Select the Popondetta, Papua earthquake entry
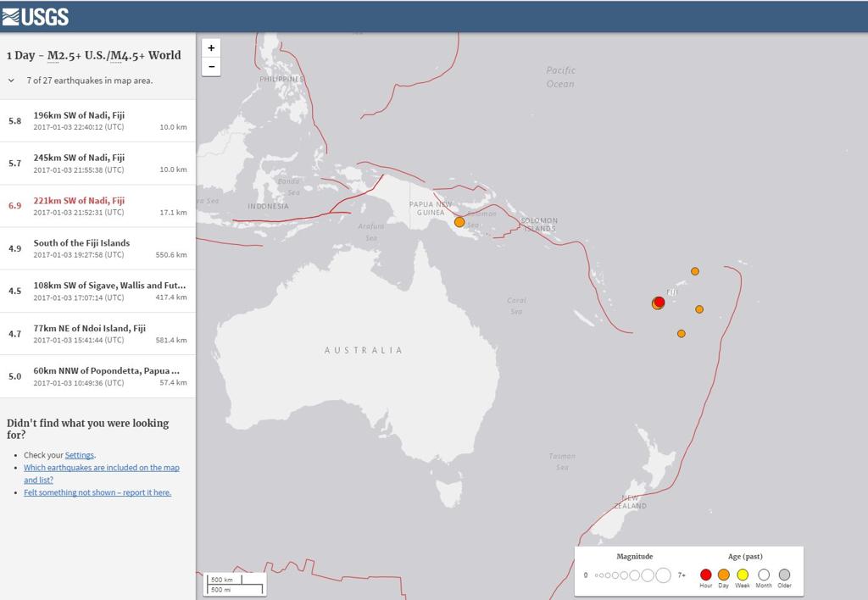This screenshot has width=868, height=600. click(97, 375)
